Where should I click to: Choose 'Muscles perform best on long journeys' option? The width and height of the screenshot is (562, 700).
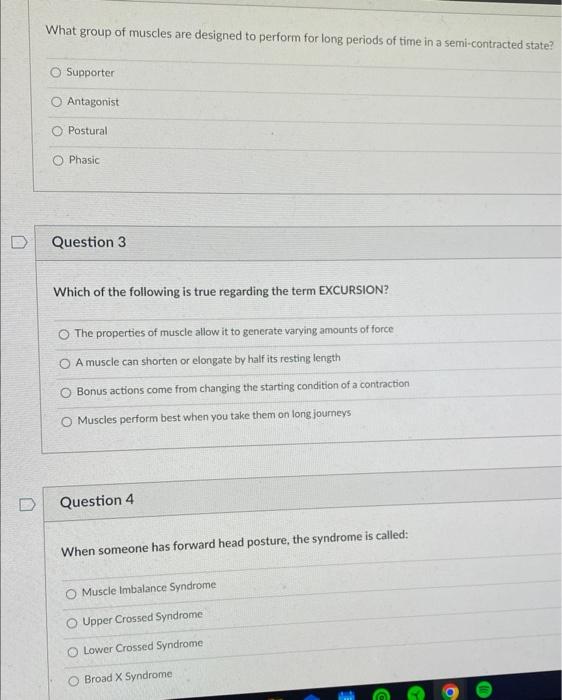point(67,422)
